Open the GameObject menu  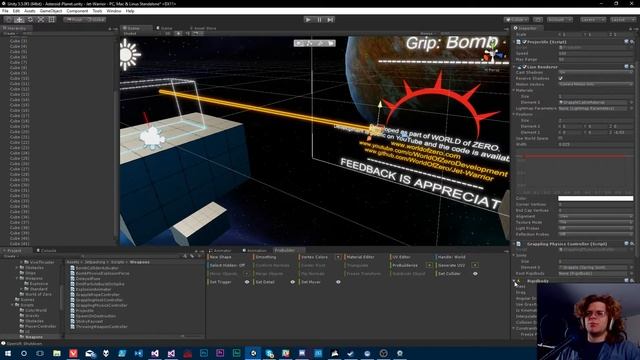pyautogui.click(x=51, y=11)
